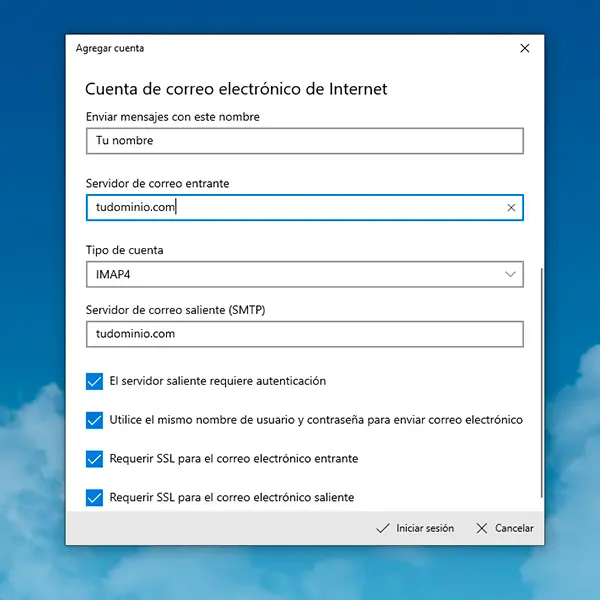600x600 pixels.
Task: Click the dialog's vertical scrollbar
Action: [x=541, y=380]
